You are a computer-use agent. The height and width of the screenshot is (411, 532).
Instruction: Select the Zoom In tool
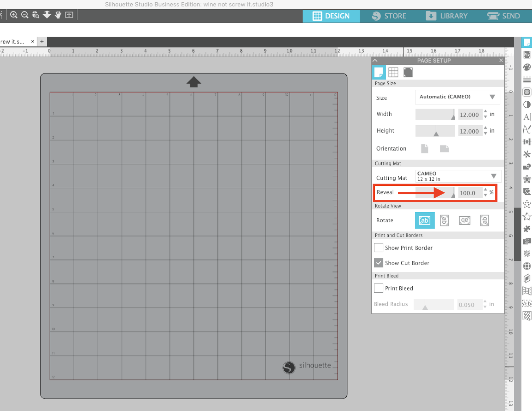coord(14,15)
